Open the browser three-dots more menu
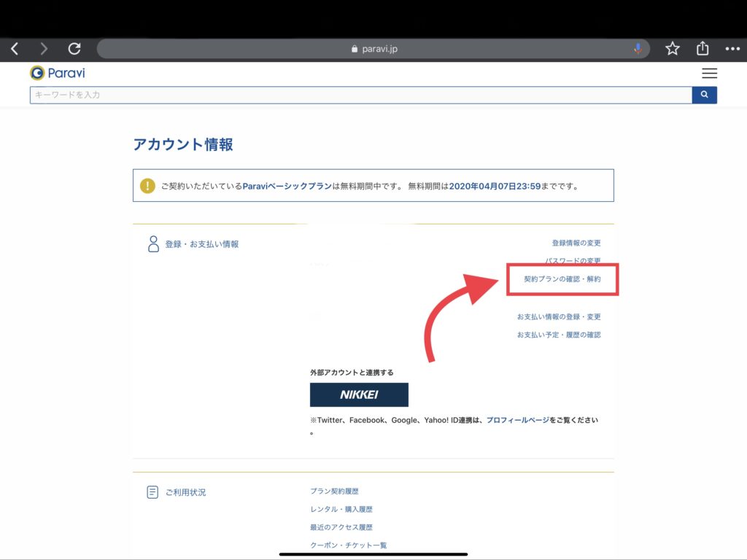747x560 pixels. coord(732,49)
